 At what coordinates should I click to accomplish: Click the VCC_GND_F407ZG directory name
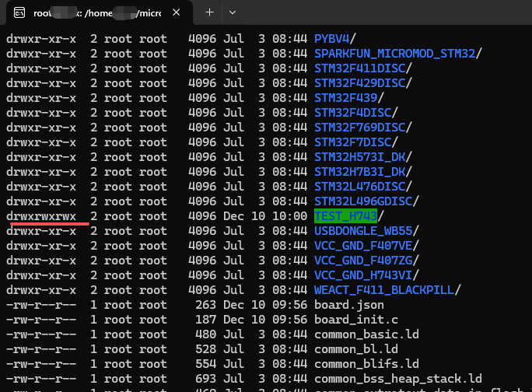(x=363, y=261)
